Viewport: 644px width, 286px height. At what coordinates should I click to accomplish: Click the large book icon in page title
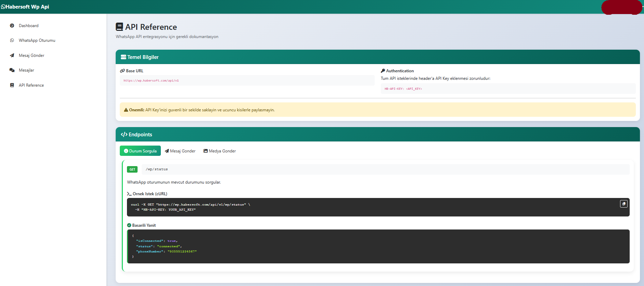point(119,27)
